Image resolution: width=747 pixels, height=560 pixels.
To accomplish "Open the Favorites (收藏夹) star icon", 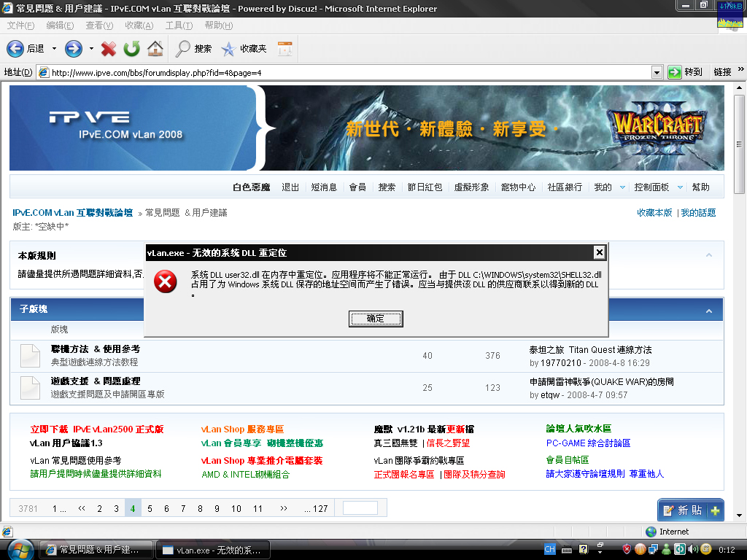I will point(228,49).
